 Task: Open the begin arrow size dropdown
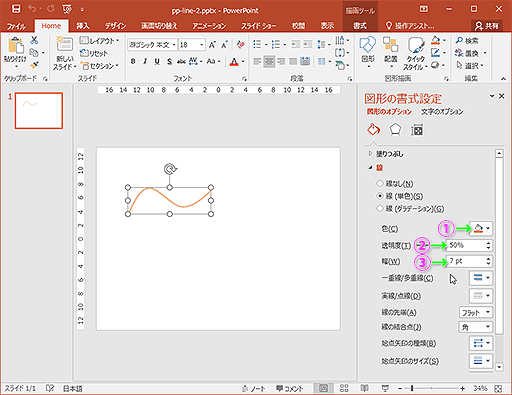(481, 360)
